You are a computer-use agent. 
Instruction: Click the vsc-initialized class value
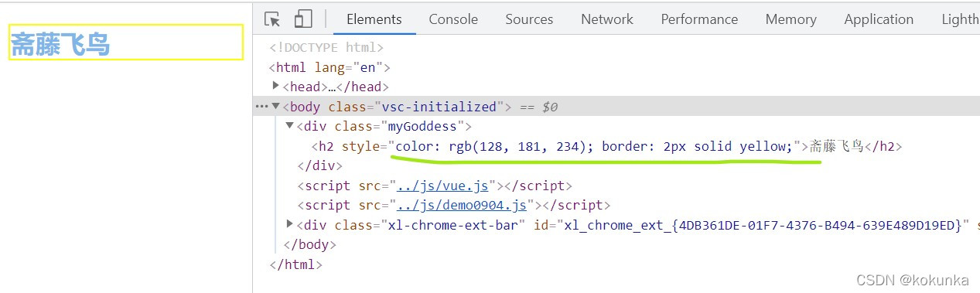pos(439,107)
